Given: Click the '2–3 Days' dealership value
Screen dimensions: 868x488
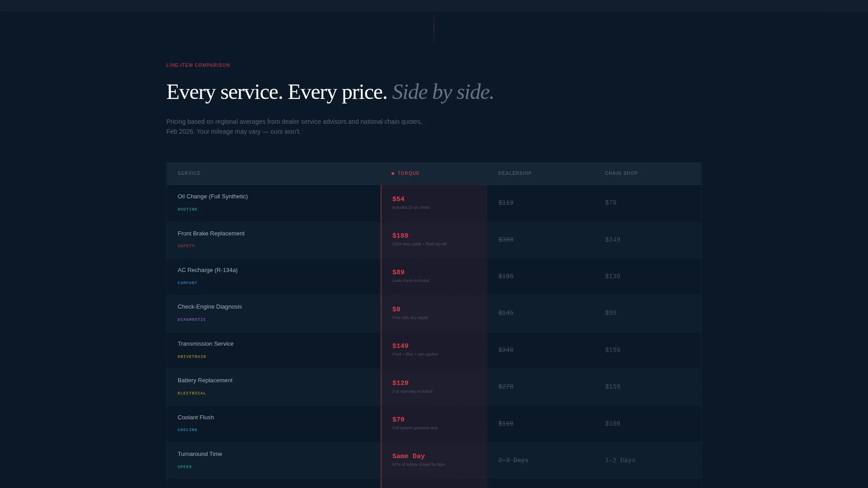Looking at the screenshot, I should pyautogui.click(x=514, y=460).
